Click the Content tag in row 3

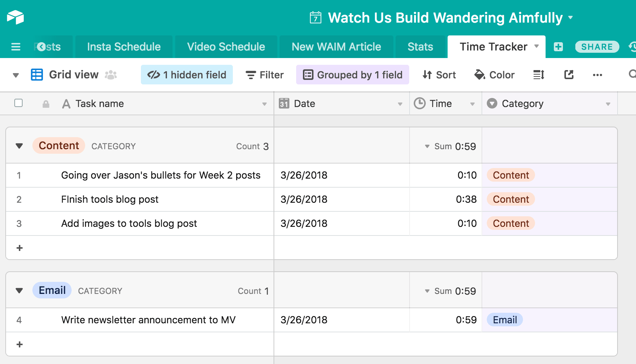point(511,223)
